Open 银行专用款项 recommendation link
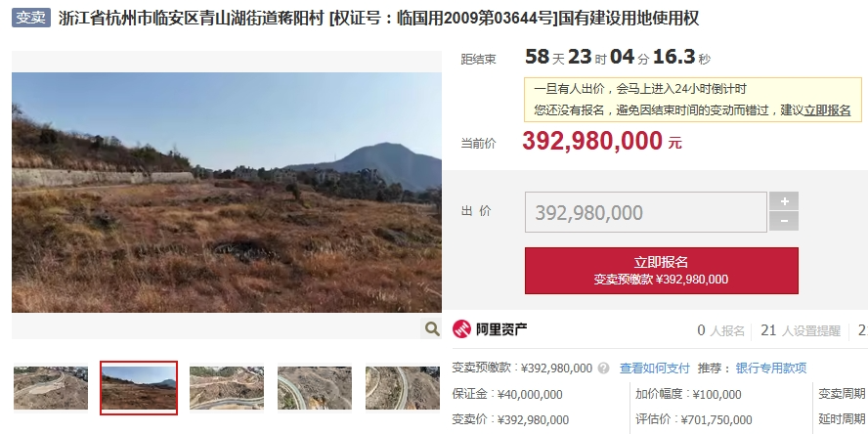This screenshot has height=434, width=868. point(770,369)
